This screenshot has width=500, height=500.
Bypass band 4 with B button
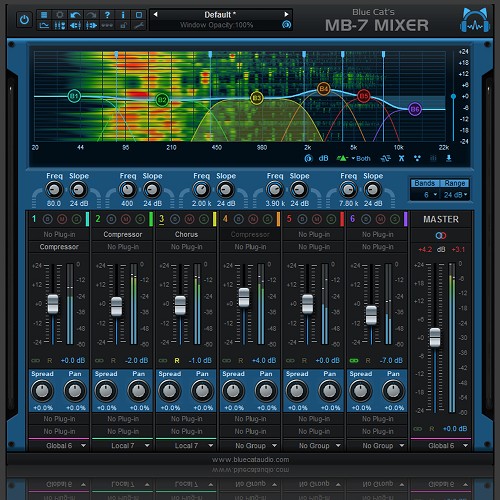[239, 219]
